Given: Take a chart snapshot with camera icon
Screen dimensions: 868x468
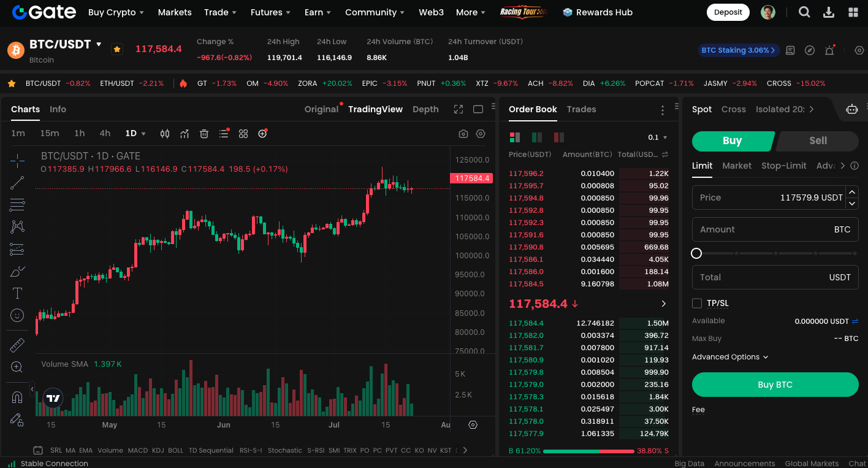Looking at the screenshot, I should tap(463, 134).
